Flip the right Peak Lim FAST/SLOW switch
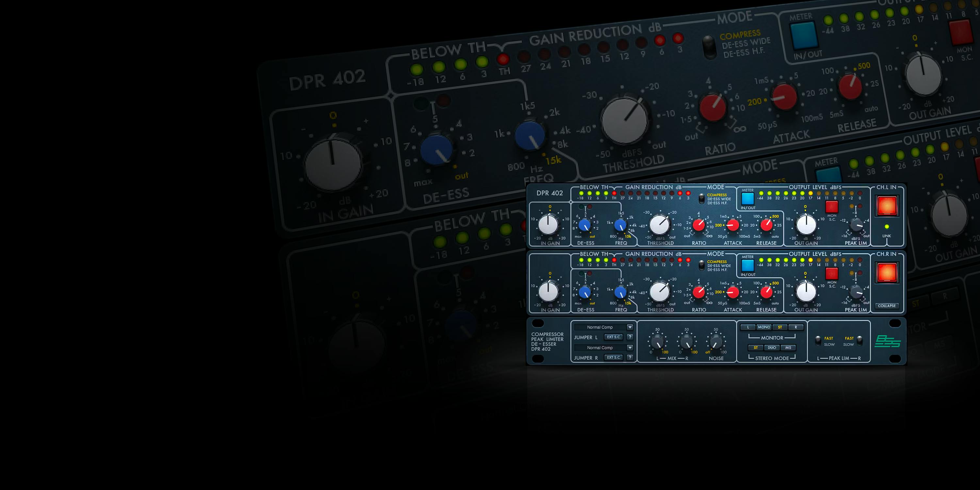The image size is (980, 490). [x=859, y=340]
